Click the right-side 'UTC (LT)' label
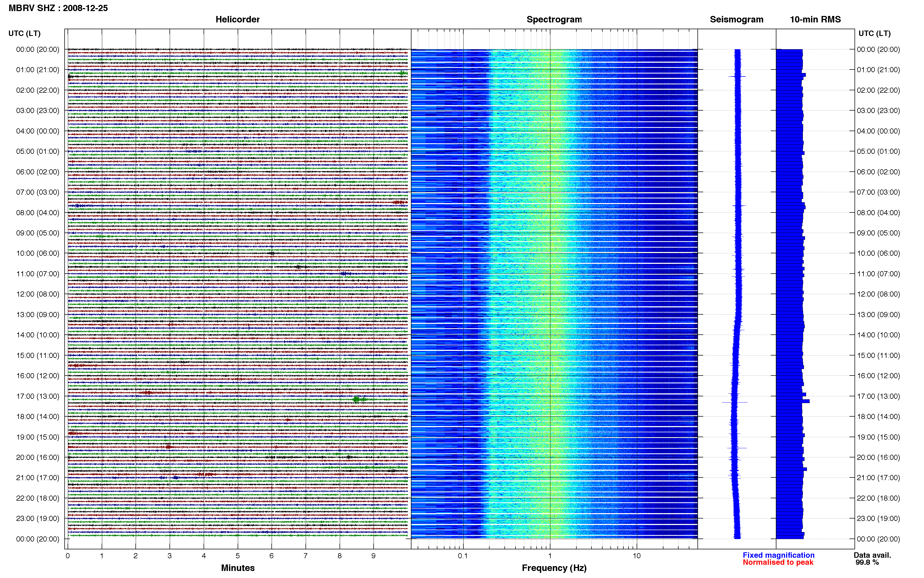The width and height of the screenshot is (924, 578). point(874,34)
